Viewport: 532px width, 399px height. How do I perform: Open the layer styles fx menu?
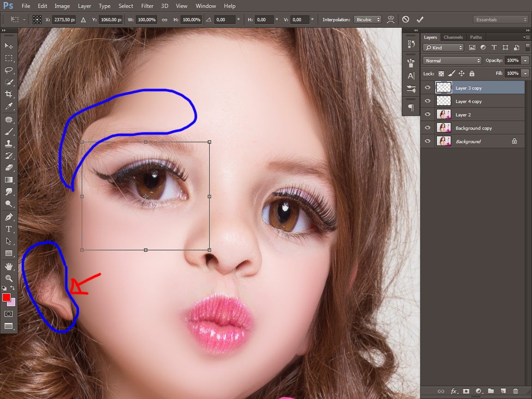pyautogui.click(x=453, y=391)
